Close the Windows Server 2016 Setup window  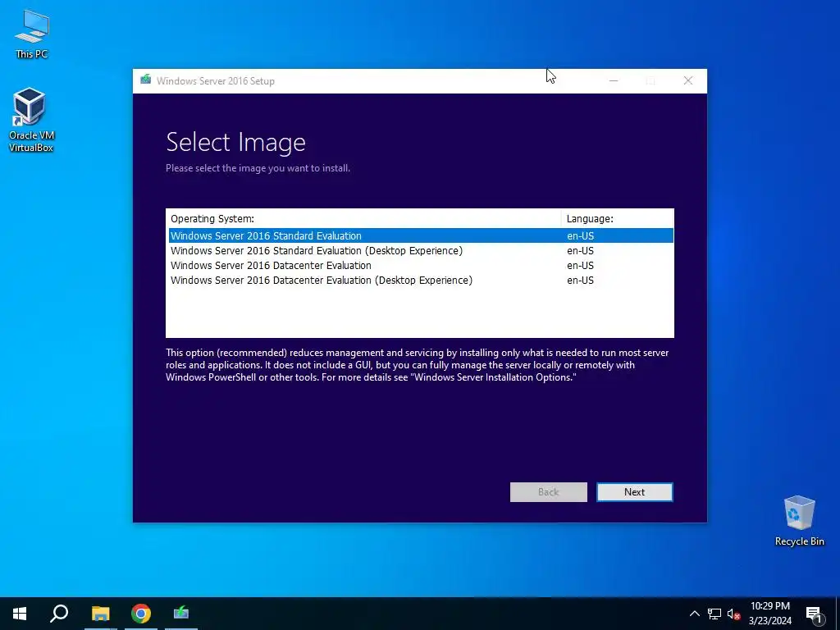click(688, 81)
